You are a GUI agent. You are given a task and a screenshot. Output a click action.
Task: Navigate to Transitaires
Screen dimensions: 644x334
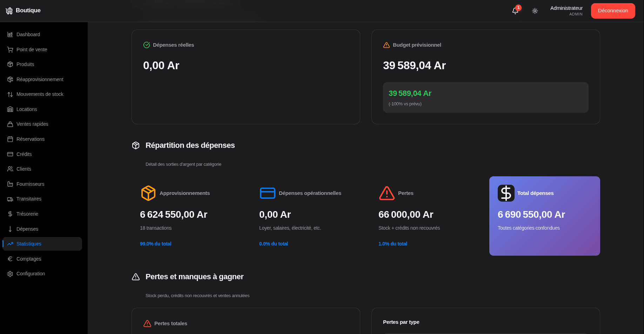tap(42, 199)
